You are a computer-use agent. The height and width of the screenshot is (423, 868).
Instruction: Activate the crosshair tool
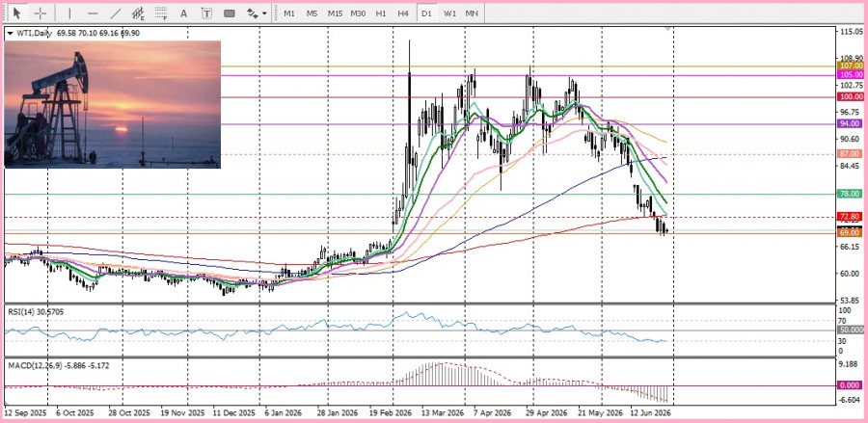(41, 13)
